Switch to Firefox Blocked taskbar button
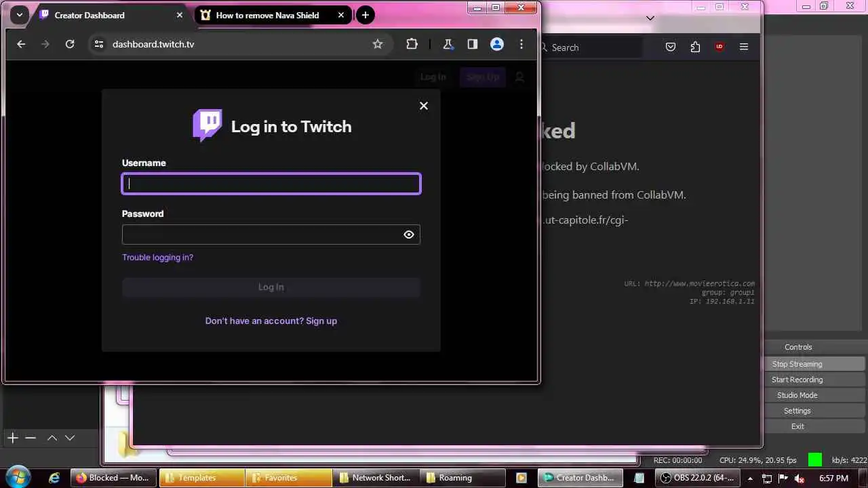Viewport: 868px width, 488px height. pyautogui.click(x=113, y=478)
